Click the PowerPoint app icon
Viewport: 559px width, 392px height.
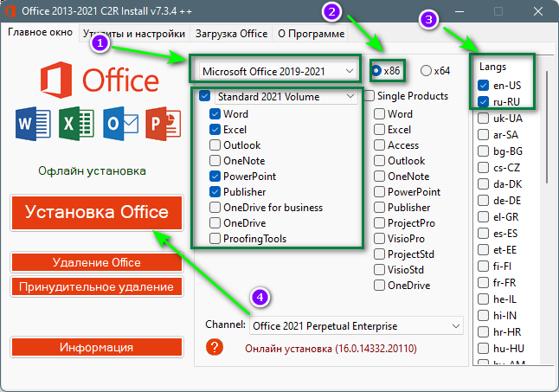tap(164, 124)
